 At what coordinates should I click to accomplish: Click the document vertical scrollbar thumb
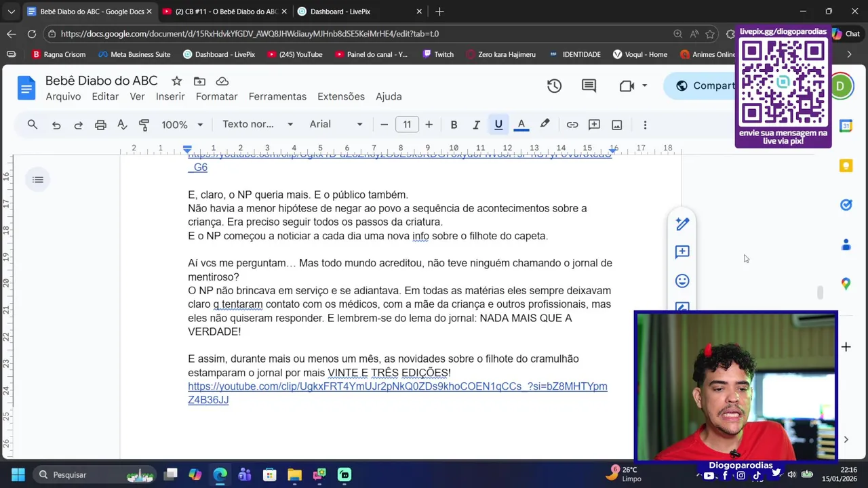tap(820, 293)
